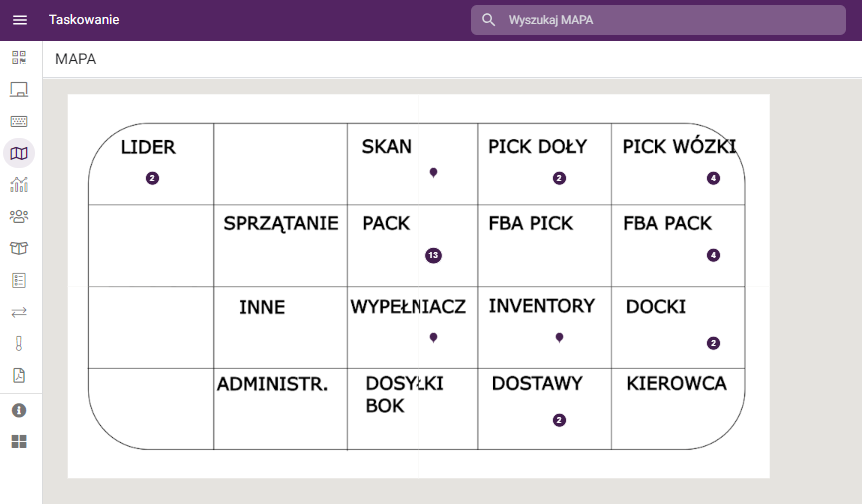Open the PDF document sidebar icon

[x=19, y=376]
